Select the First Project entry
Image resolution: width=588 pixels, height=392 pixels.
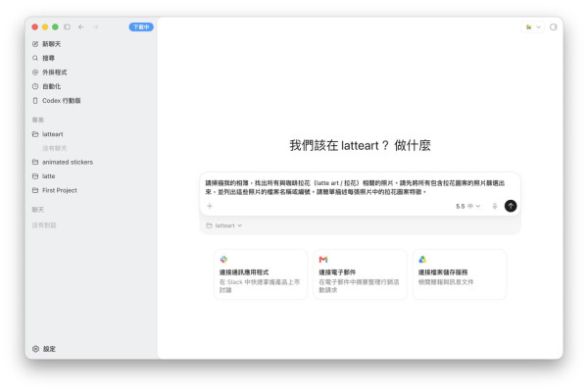(60, 190)
